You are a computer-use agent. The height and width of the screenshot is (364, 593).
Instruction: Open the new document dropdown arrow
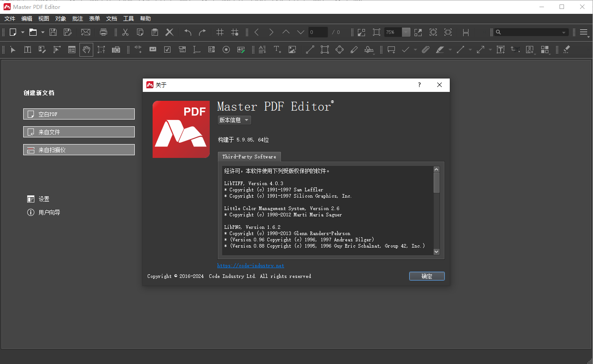pos(23,32)
